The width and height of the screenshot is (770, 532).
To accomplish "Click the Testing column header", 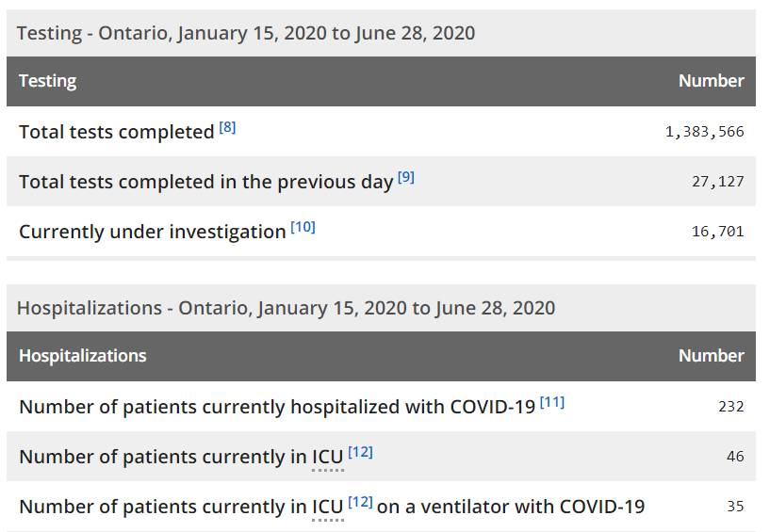I will [x=48, y=81].
